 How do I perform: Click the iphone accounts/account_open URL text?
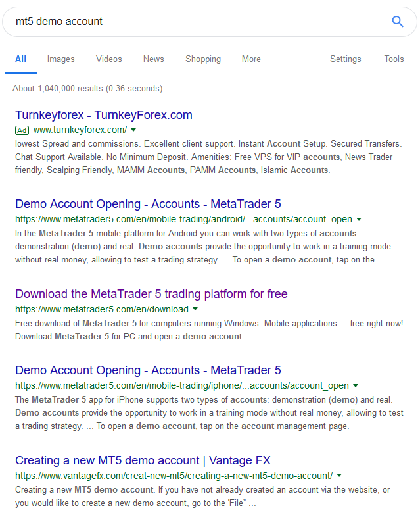182,385
